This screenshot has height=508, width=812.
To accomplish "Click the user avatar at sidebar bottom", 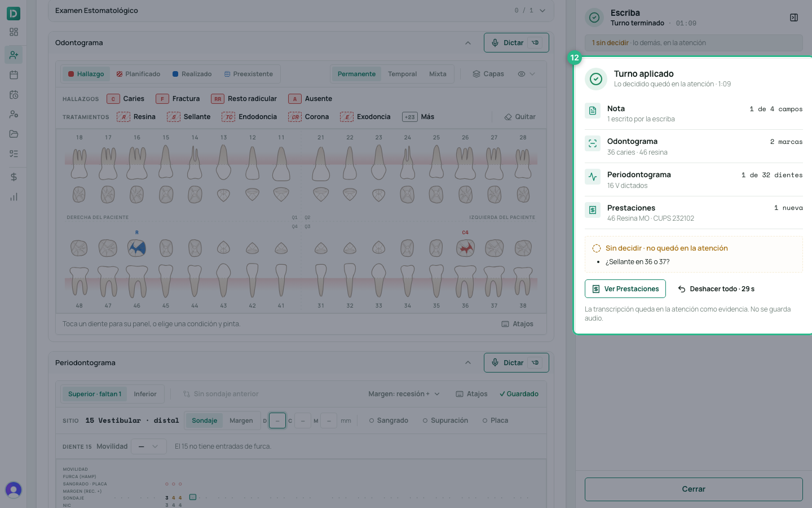I will point(14,489).
